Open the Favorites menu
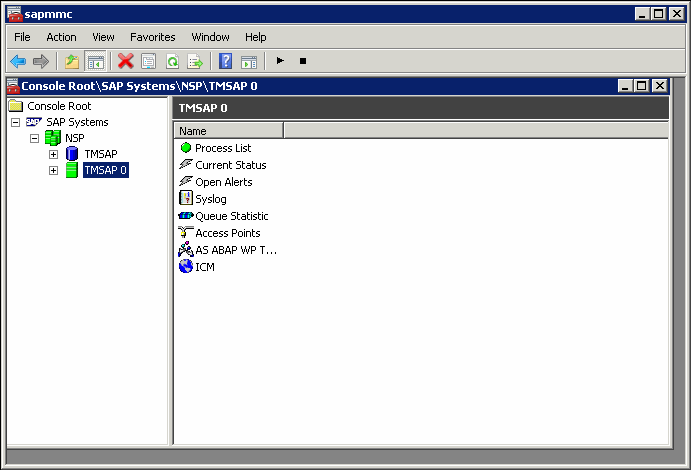 click(152, 37)
